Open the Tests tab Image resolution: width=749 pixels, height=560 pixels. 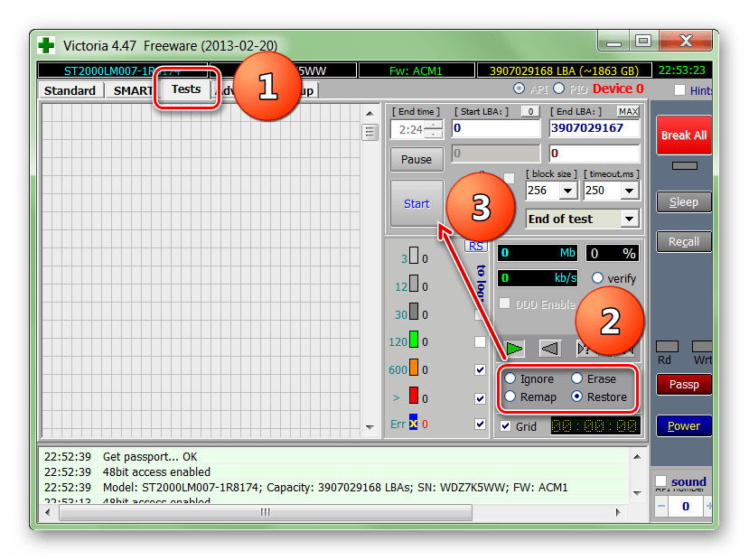coord(186,89)
